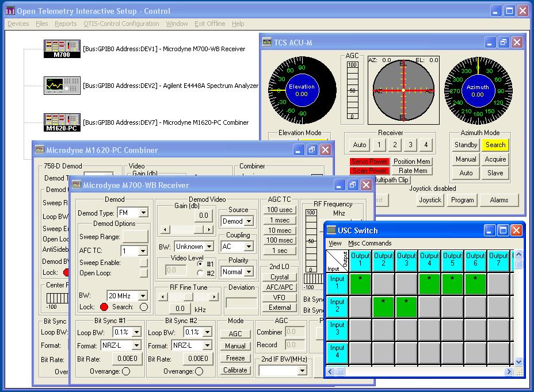The width and height of the screenshot is (534, 392).
Task: Click the Alarms button
Action: tap(499, 200)
